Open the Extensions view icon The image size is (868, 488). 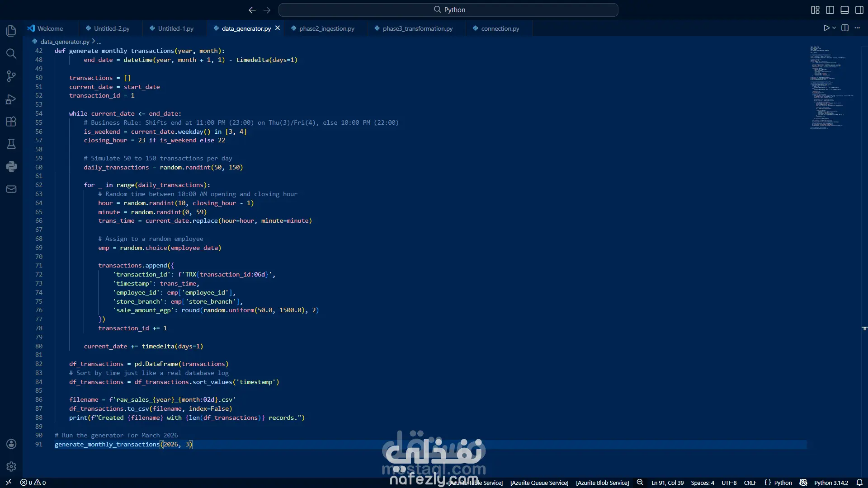[x=11, y=122]
